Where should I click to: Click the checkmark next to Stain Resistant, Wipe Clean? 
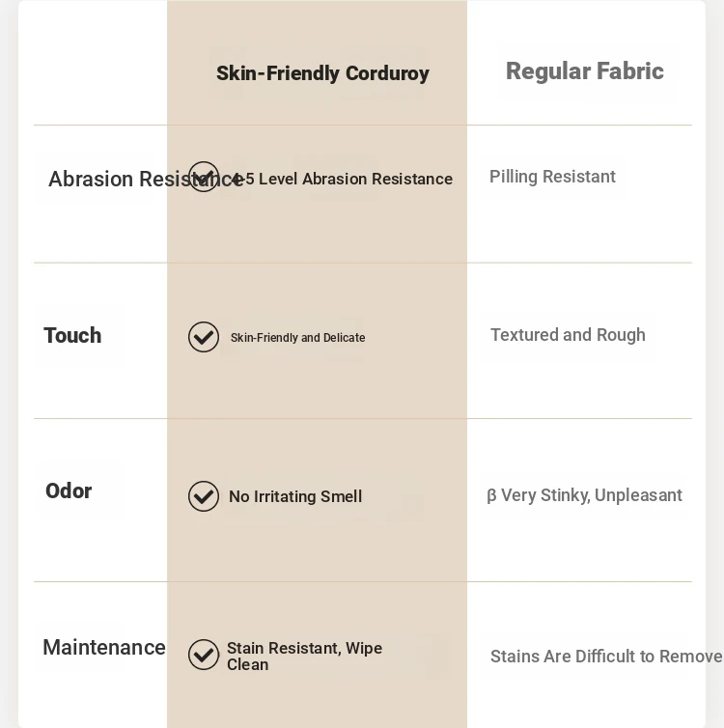coord(204,655)
